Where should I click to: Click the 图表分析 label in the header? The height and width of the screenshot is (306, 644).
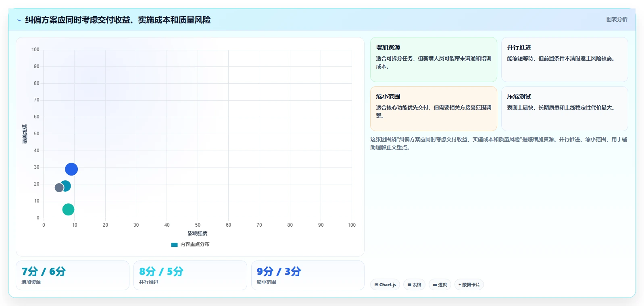tap(617, 19)
